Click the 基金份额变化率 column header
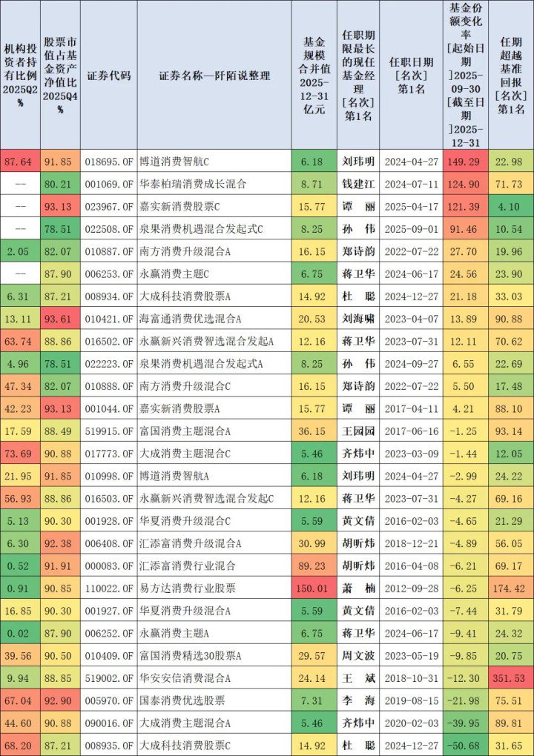Image resolution: width=534 pixels, height=756 pixels. pos(466,75)
